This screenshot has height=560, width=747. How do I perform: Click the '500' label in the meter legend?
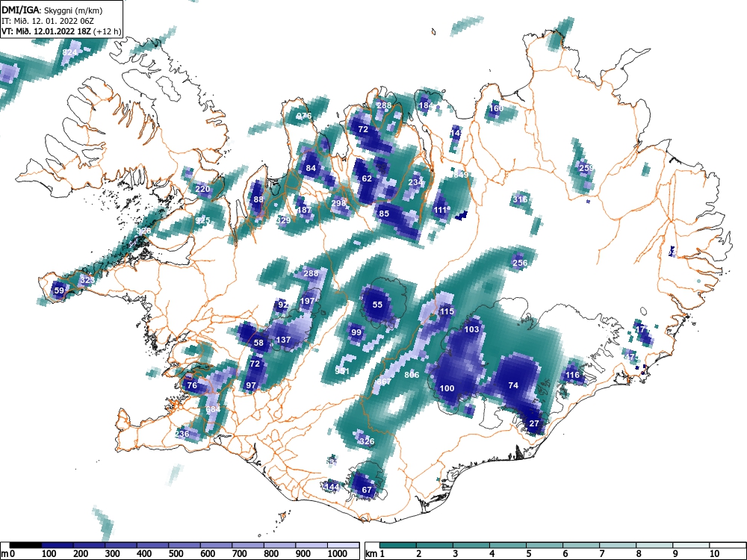click(176, 553)
